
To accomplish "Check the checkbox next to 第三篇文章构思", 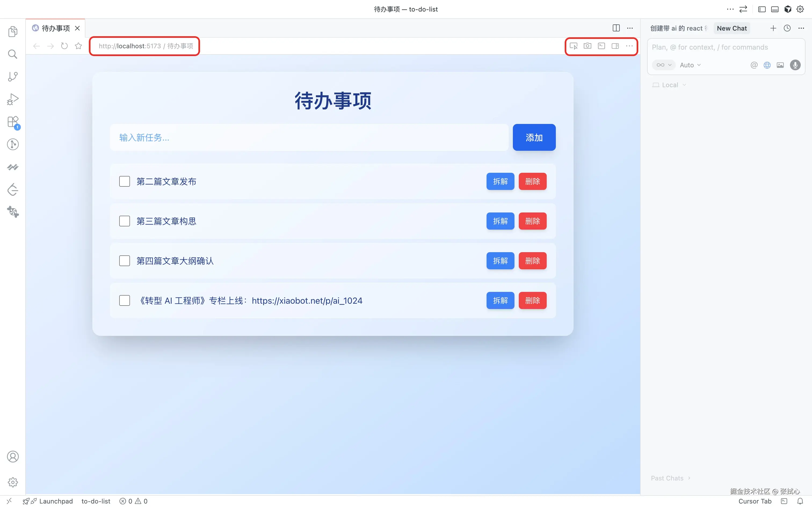I will click(124, 221).
